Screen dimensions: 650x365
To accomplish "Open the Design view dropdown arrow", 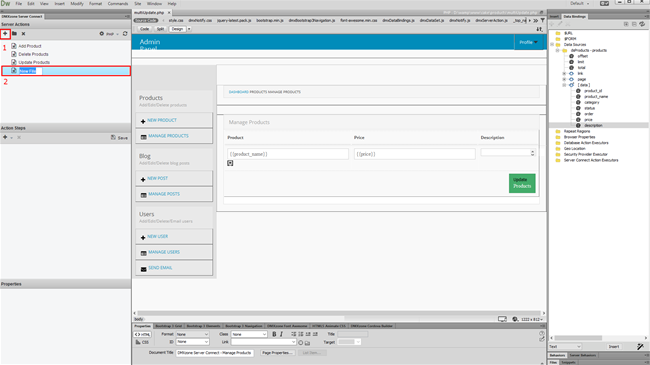I will click(x=189, y=29).
